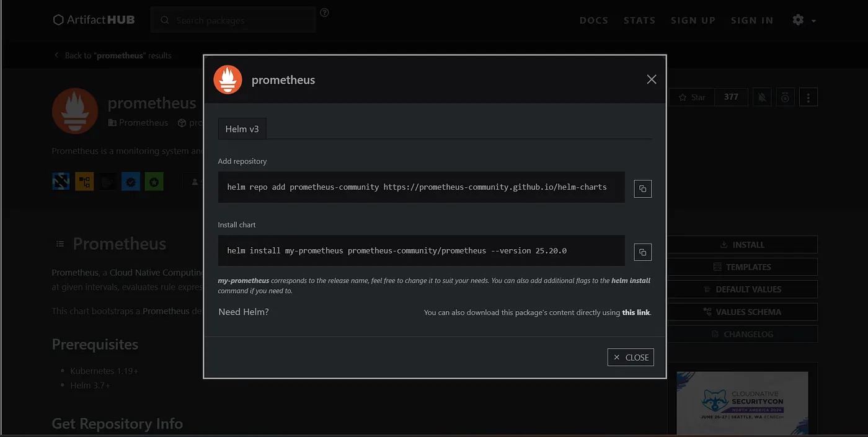Click the helm repo add command text
868x437 pixels.
[x=417, y=187]
